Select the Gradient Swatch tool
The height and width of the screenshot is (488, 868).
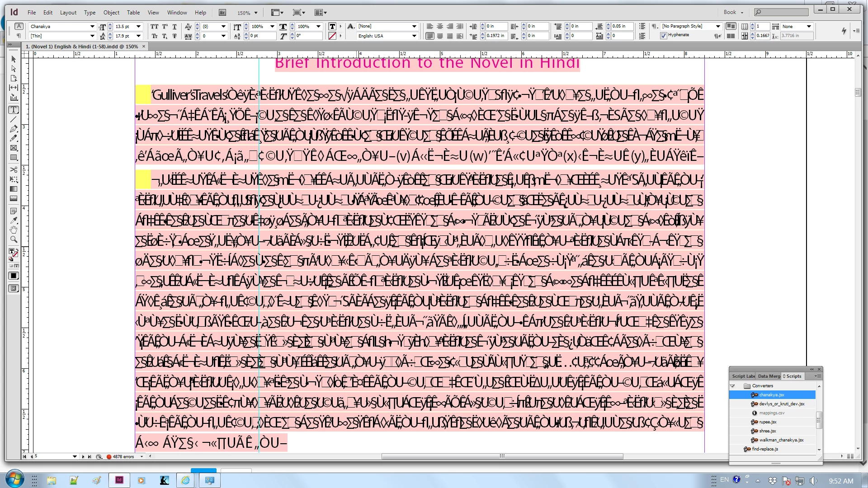(x=14, y=189)
